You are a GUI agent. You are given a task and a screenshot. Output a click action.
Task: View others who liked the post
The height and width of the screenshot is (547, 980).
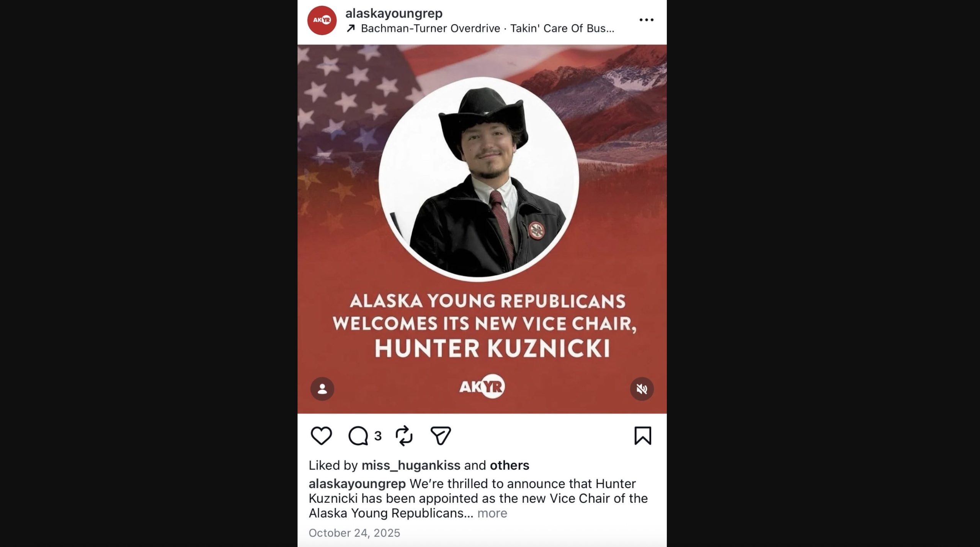point(510,465)
